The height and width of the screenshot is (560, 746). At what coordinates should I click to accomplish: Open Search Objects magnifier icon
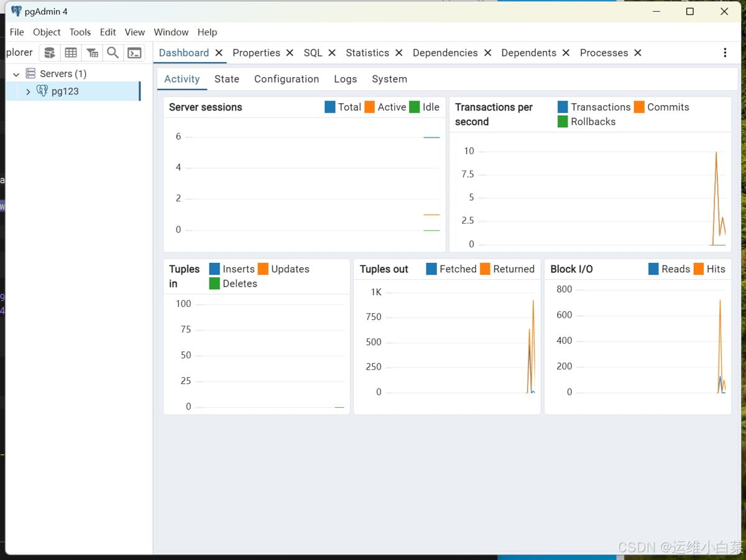(x=113, y=53)
